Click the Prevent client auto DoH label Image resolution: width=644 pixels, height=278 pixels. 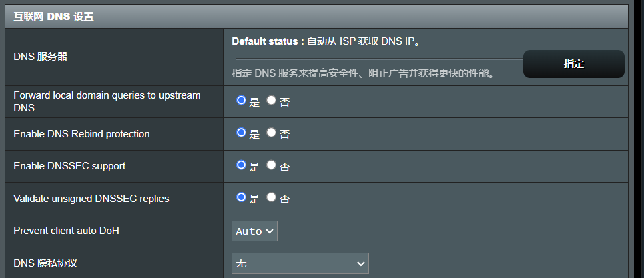pos(71,231)
